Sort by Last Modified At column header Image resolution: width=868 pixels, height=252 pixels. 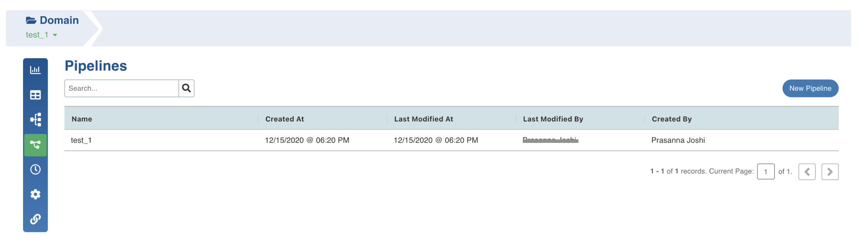pyautogui.click(x=423, y=119)
